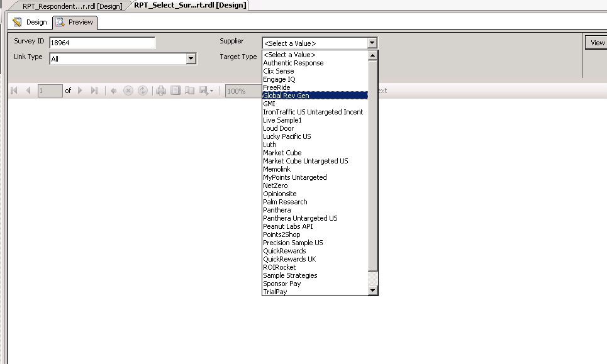Image resolution: width=607 pixels, height=364 pixels.
Task: Switch to the Preview tab
Action: click(x=75, y=22)
